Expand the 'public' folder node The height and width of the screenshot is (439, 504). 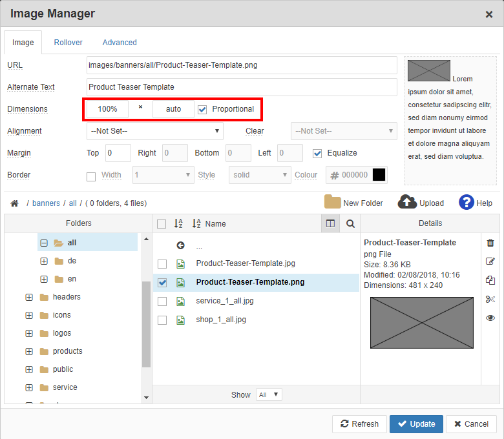point(29,370)
